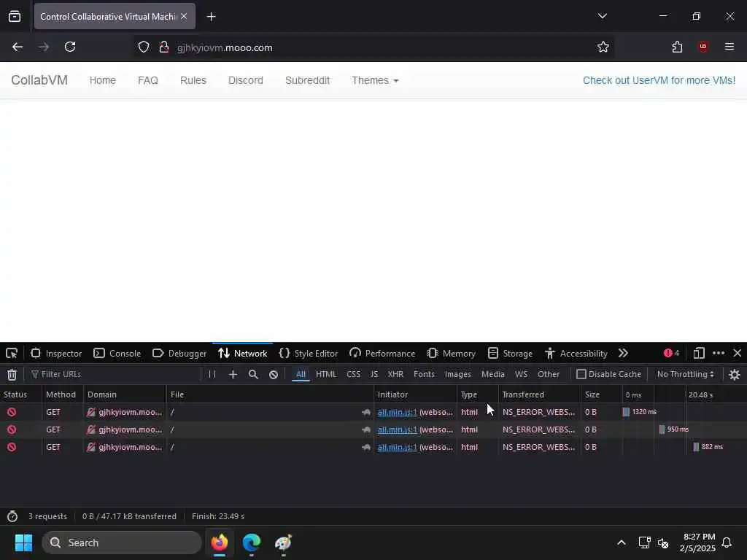Screen dimensions: 747x560
Task: Filter requests by All
Action: point(301,374)
